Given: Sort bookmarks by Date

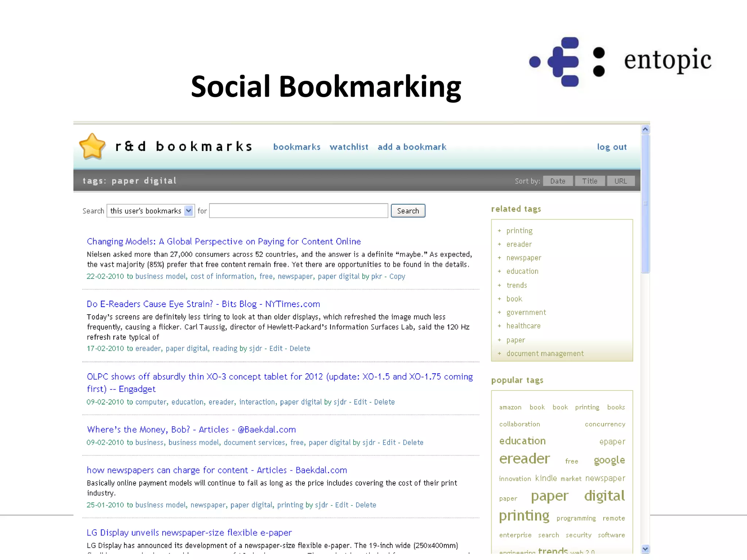Looking at the screenshot, I should coord(558,181).
